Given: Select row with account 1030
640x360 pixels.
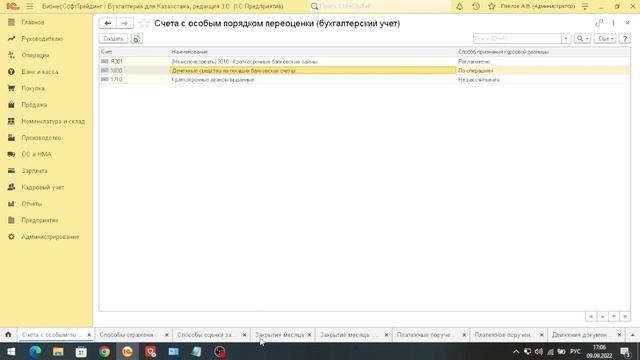Looking at the screenshot, I should 364,71.
